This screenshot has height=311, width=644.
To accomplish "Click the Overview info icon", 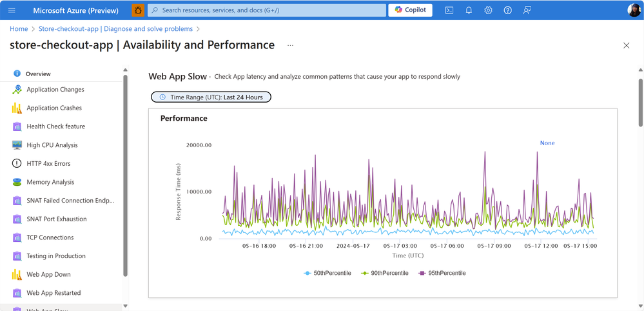I will [17, 74].
